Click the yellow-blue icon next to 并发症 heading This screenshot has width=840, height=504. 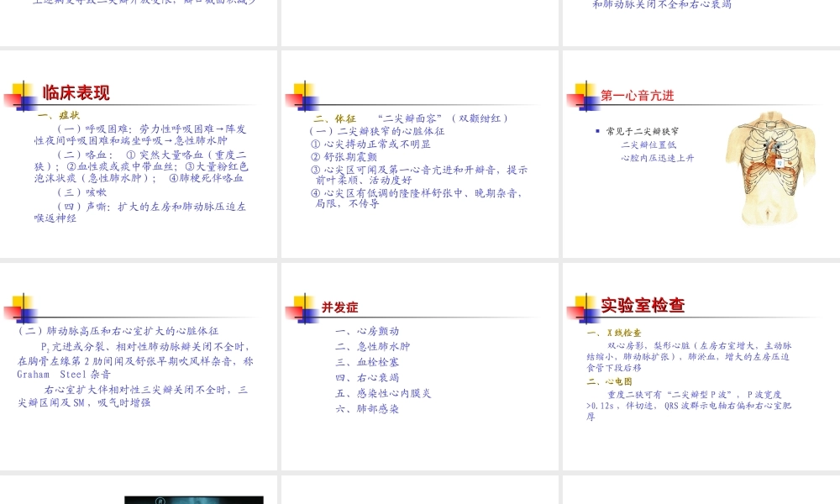302,307
